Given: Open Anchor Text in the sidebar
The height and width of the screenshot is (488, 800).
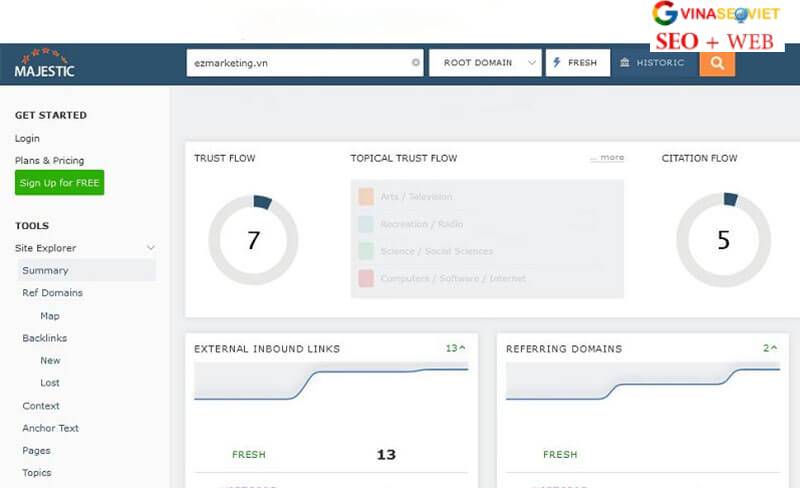Looking at the screenshot, I should pos(50,428).
